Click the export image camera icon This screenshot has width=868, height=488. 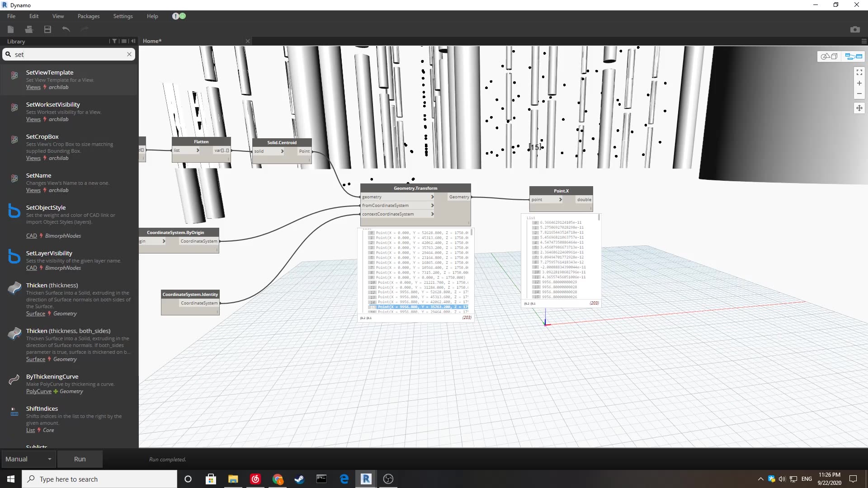point(854,29)
